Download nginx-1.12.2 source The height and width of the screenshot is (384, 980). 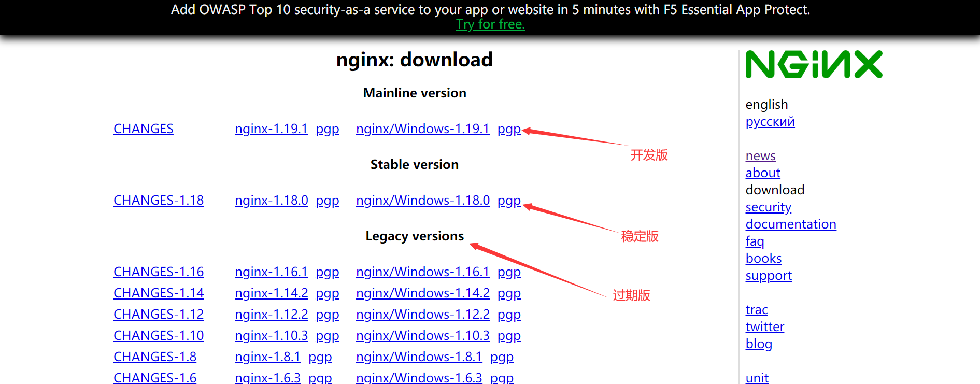(271, 314)
